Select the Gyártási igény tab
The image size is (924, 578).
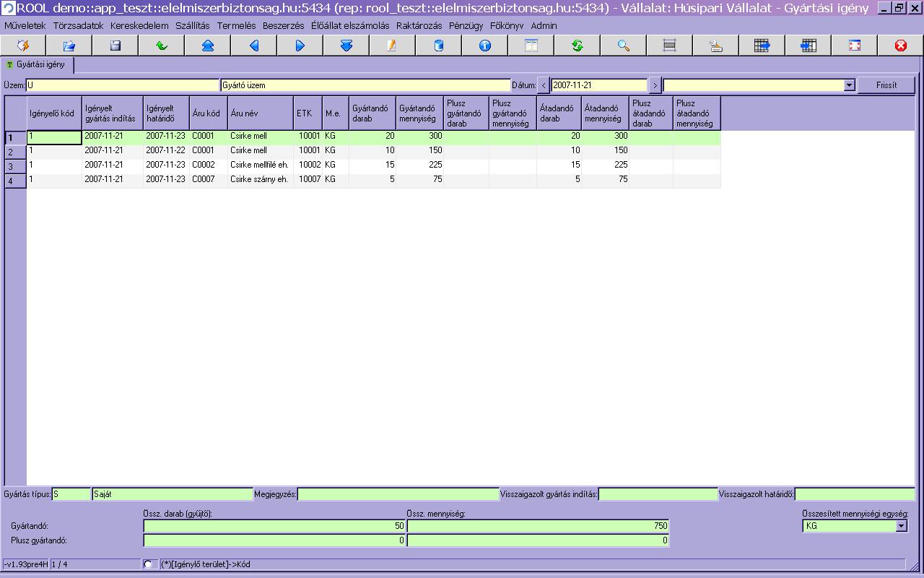pos(37,64)
